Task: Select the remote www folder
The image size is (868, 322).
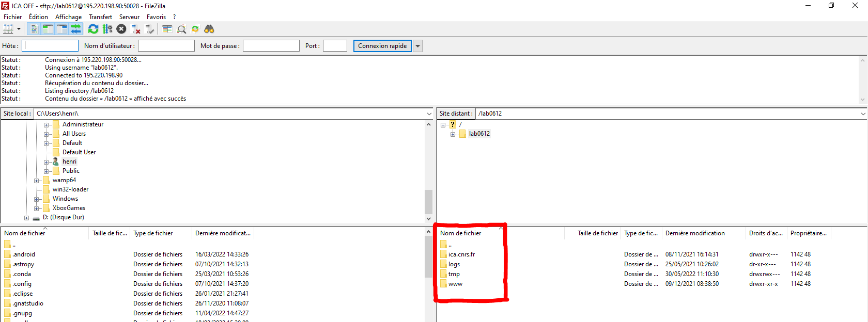Action: click(x=455, y=284)
